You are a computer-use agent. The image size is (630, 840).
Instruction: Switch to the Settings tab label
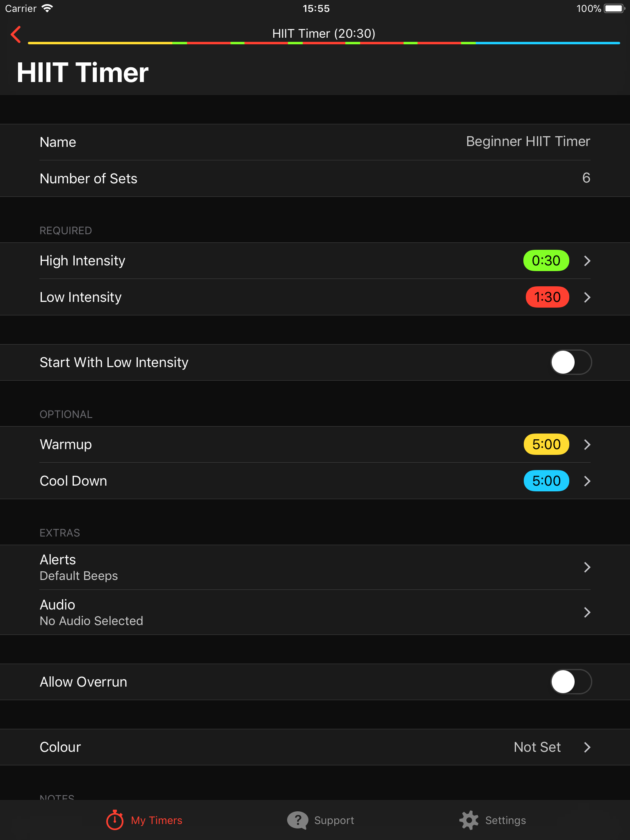(505, 820)
